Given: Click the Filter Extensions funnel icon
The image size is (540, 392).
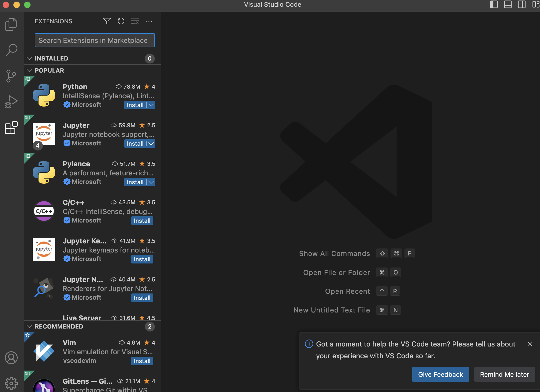Looking at the screenshot, I should click(x=107, y=21).
